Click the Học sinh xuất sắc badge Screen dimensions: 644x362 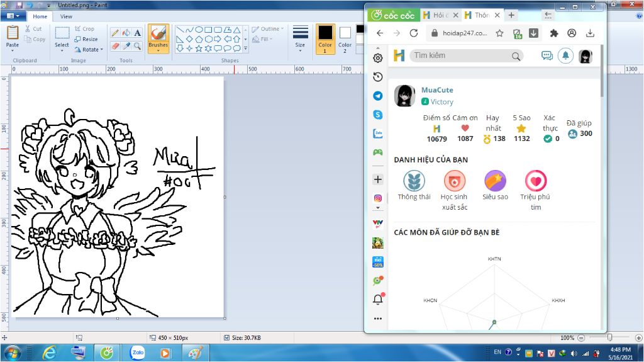(454, 191)
